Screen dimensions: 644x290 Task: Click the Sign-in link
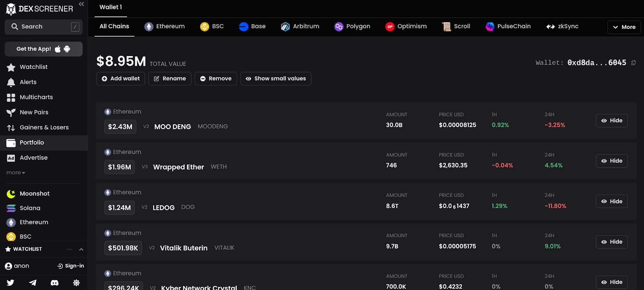click(x=71, y=266)
